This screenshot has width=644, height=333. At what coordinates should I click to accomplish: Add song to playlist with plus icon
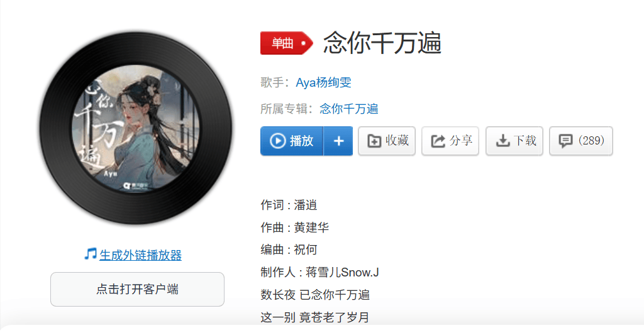(x=338, y=141)
